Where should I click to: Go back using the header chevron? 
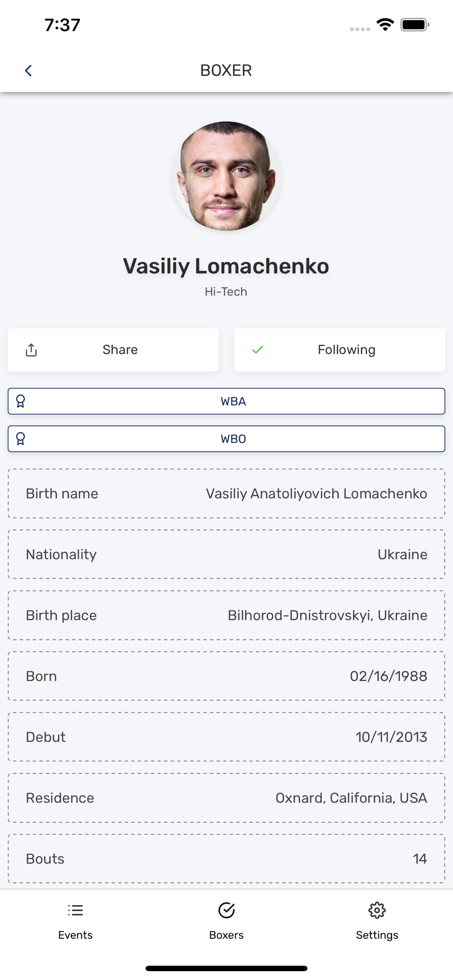tap(28, 71)
